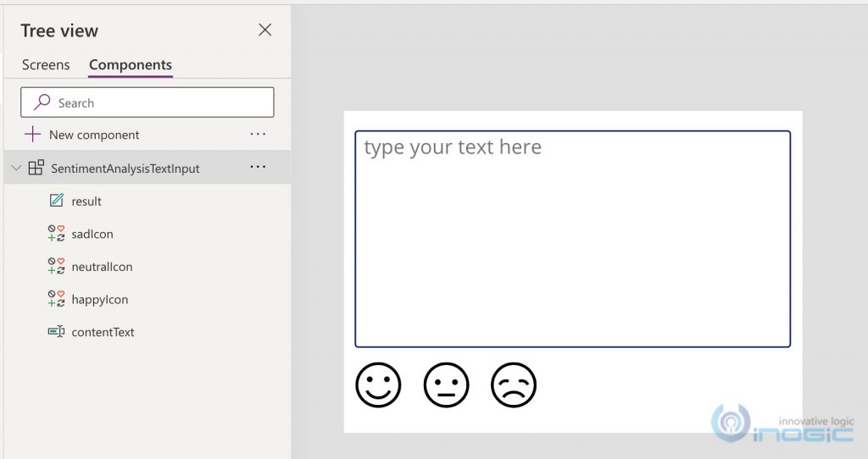Viewport: 868px width, 459px height.
Task: Switch to the Screens tab
Action: click(46, 64)
